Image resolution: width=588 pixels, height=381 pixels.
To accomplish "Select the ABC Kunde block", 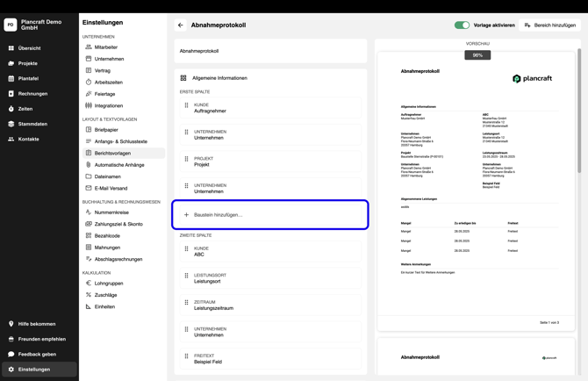I will click(270, 251).
